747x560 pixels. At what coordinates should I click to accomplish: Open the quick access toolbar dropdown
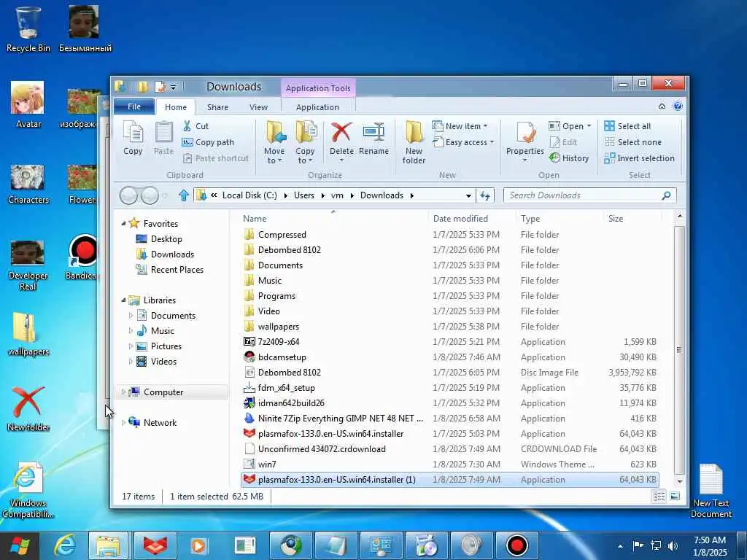pos(174,87)
